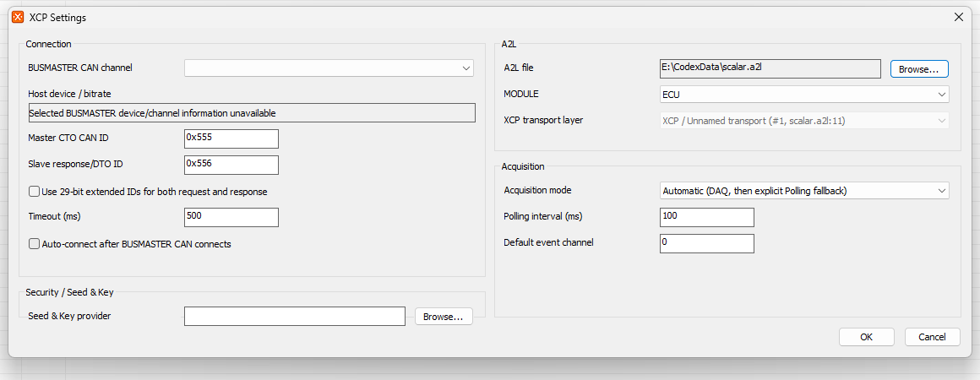Click the 'XCP transport layer' label
The height and width of the screenshot is (380, 980).
pos(543,119)
